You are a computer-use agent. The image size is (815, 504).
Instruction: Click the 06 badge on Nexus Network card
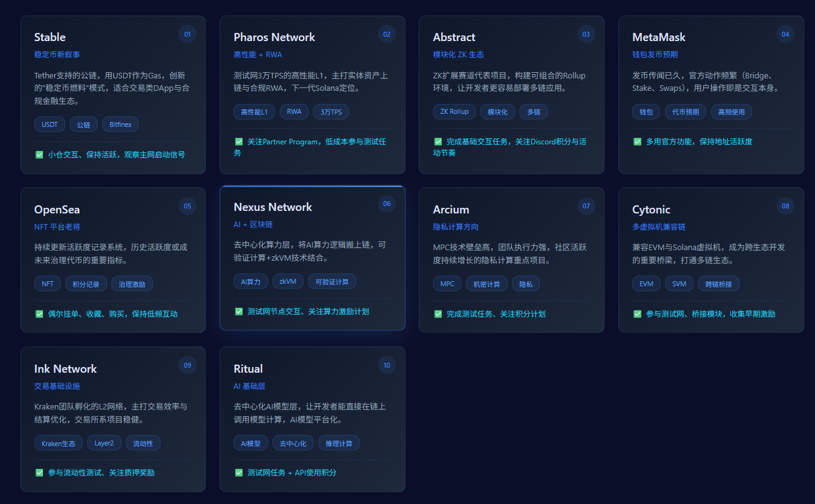point(386,203)
